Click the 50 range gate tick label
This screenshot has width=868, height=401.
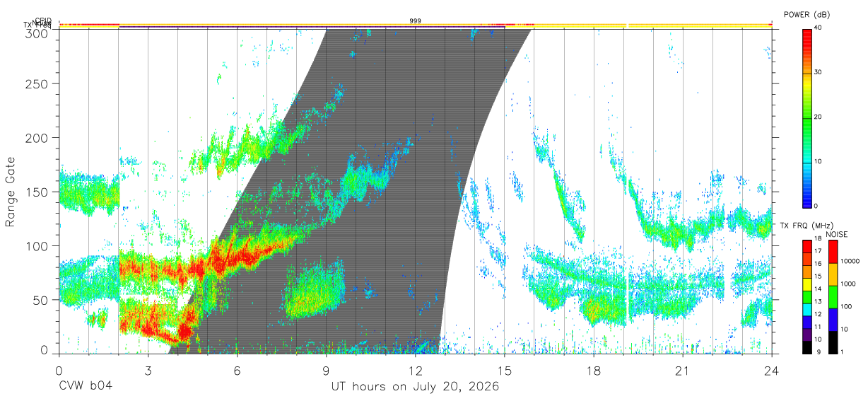[42, 300]
